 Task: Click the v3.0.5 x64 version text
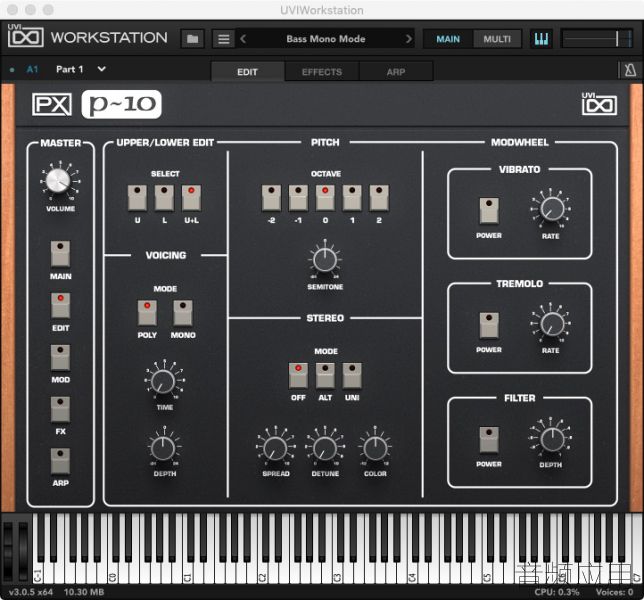click(31, 592)
